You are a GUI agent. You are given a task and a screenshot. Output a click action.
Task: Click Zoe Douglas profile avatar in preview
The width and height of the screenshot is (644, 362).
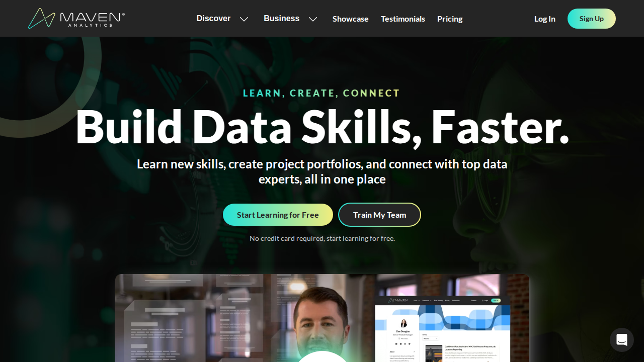tap(404, 323)
